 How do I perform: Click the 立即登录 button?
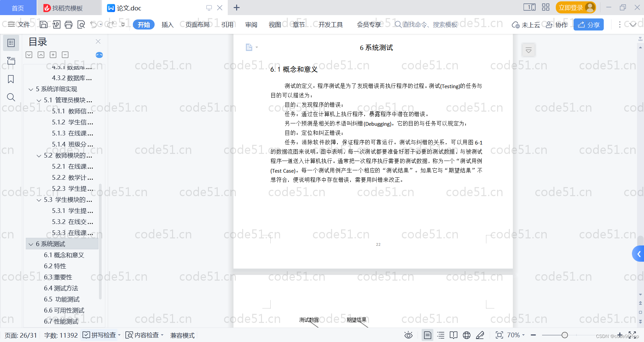[576, 7]
